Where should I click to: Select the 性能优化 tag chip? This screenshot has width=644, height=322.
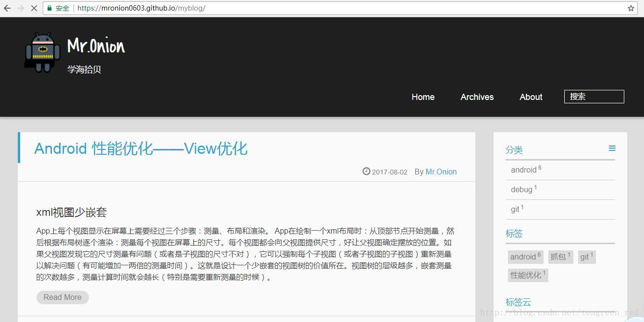(528, 275)
